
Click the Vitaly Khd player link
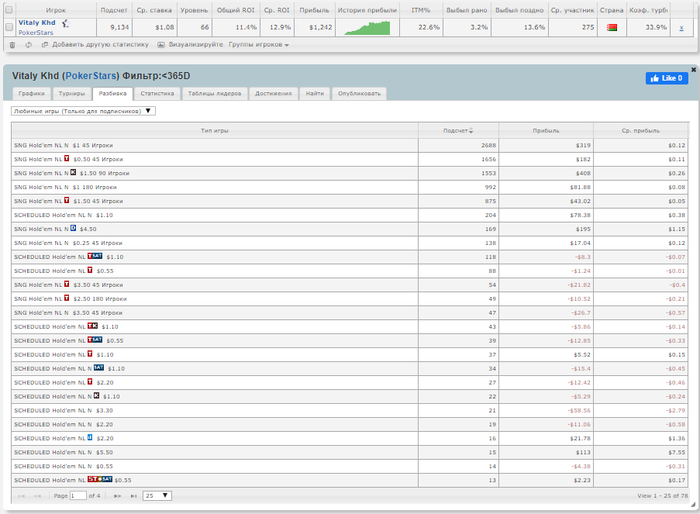[37, 23]
